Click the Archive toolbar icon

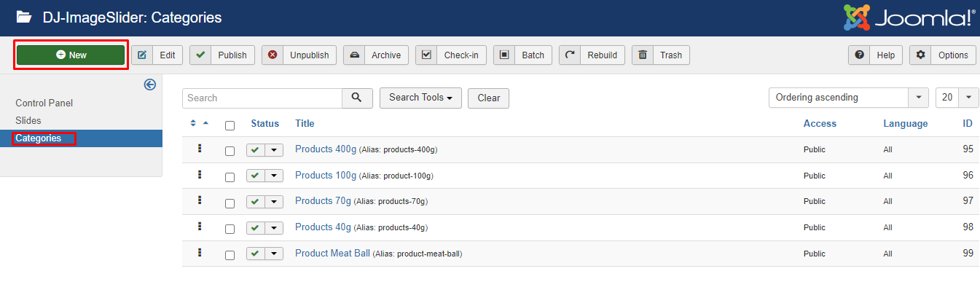click(x=354, y=55)
